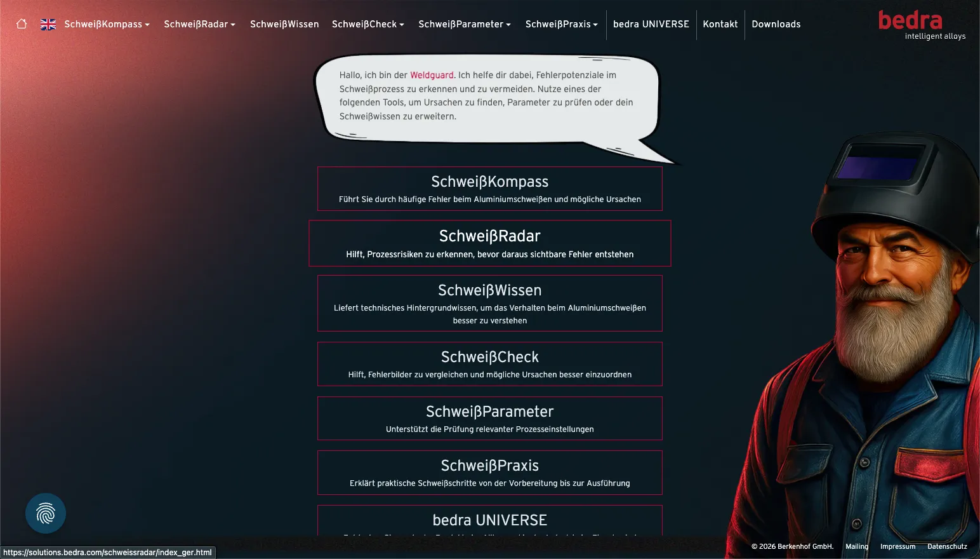Go to Kontakt in the top navigation

point(720,24)
